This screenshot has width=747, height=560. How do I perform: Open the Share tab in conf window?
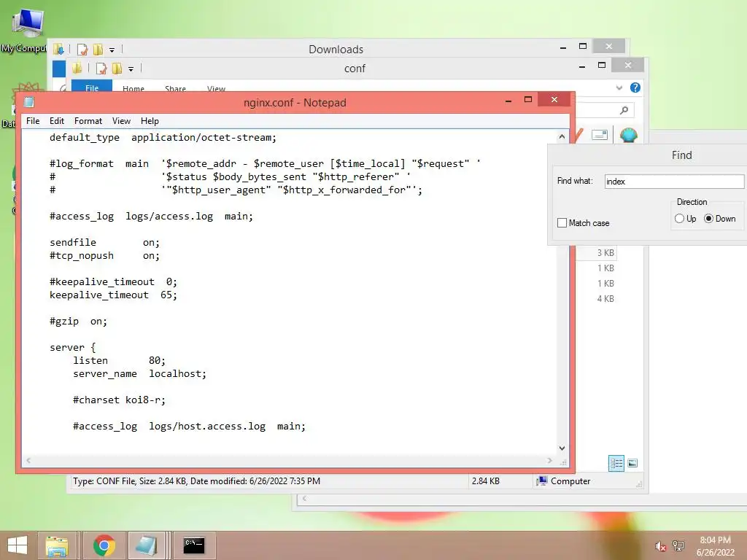(x=175, y=88)
